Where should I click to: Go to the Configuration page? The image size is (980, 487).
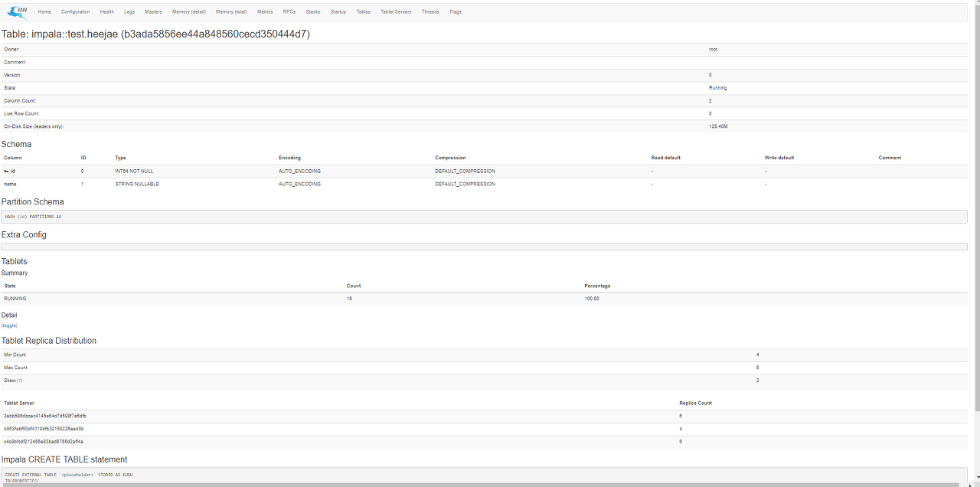click(x=75, y=11)
